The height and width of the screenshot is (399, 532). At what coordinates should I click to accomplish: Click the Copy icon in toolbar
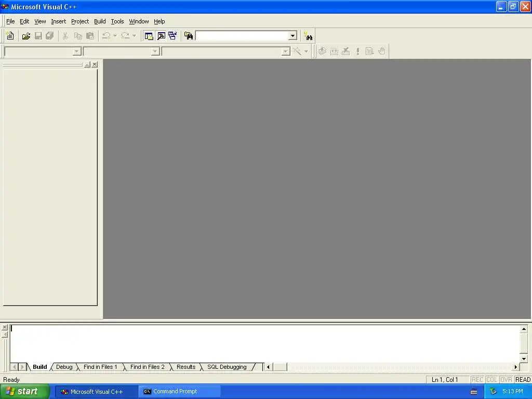click(x=78, y=36)
